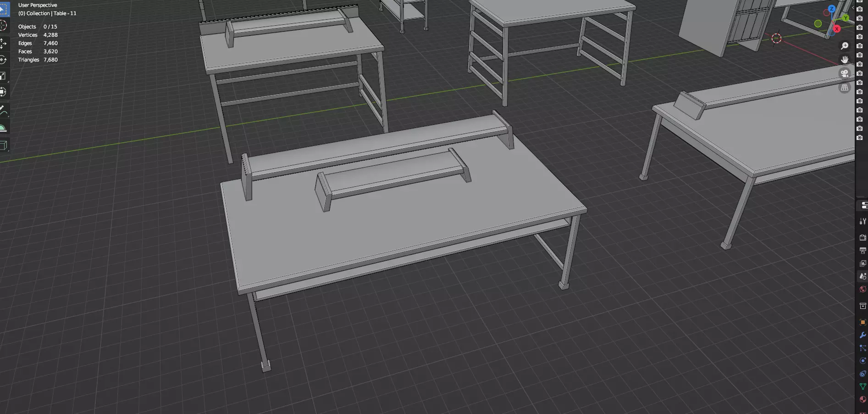
Task: Expand the viewport sidebar arrow
Action: [852, 8]
